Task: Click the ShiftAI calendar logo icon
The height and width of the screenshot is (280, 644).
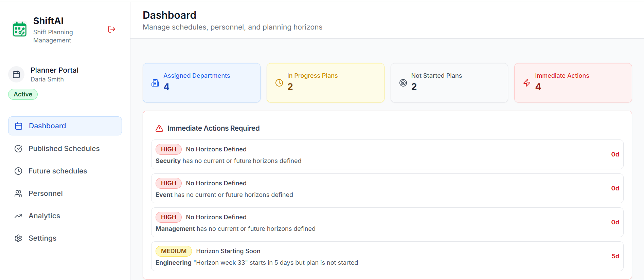Action: click(20, 29)
